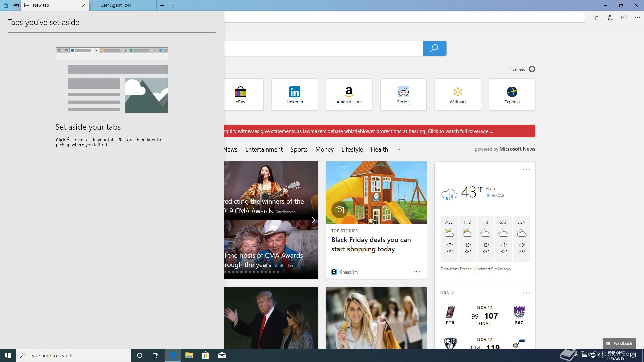Image resolution: width=644 pixels, height=362 pixels.
Task: Open Task View on taskbar
Action: [x=156, y=355]
